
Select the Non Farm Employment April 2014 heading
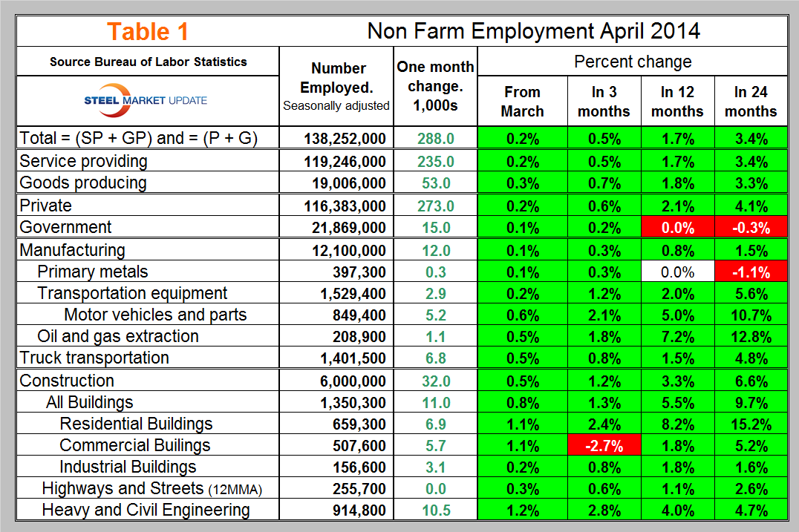tap(533, 31)
